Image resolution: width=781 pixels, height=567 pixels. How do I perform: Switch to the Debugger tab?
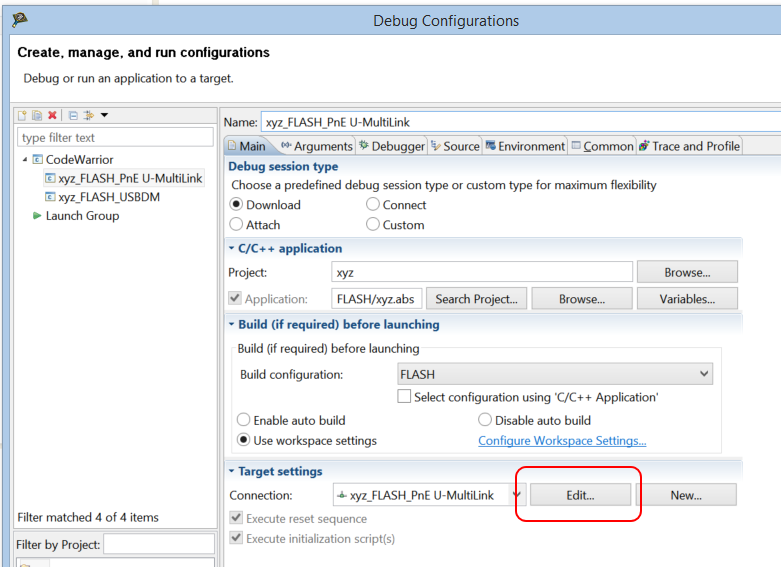[391, 146]
